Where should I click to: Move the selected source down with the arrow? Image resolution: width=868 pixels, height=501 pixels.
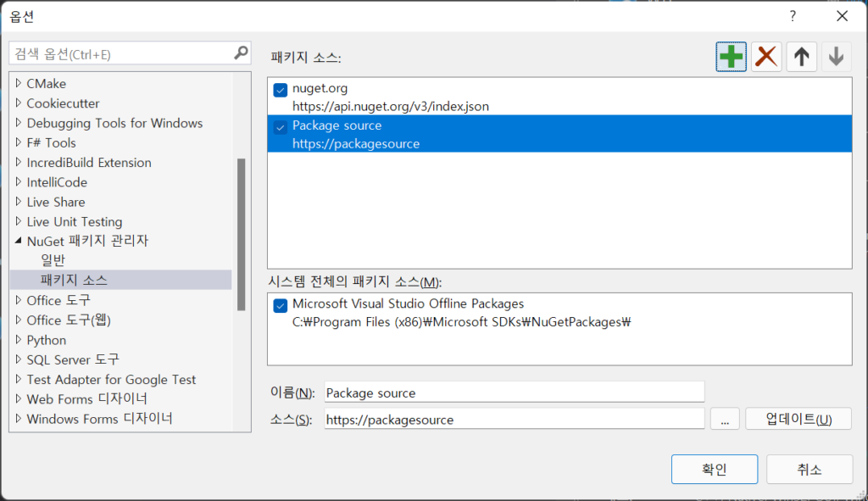(836, 57)
